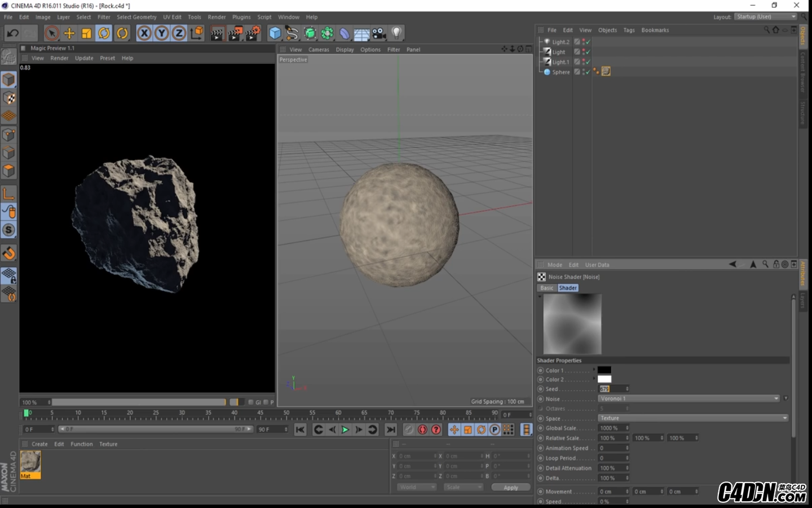Click the Apply button

click(511, 488)
